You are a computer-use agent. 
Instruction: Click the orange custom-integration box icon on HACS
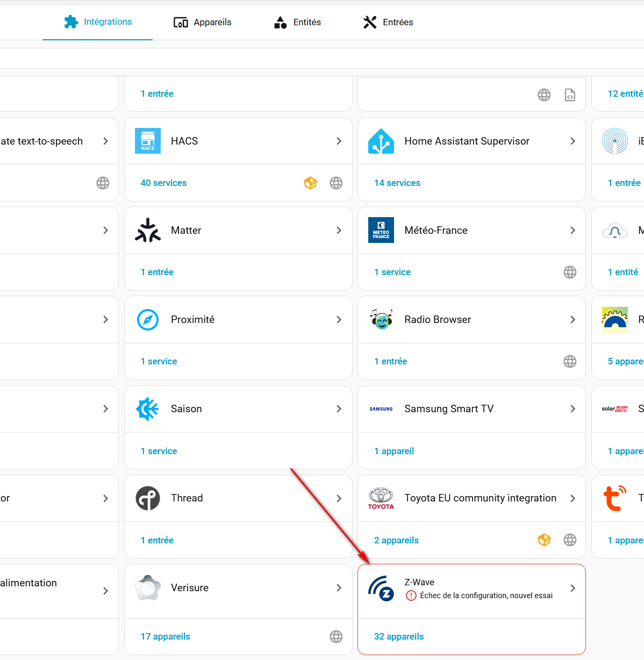tap(310, 183)
